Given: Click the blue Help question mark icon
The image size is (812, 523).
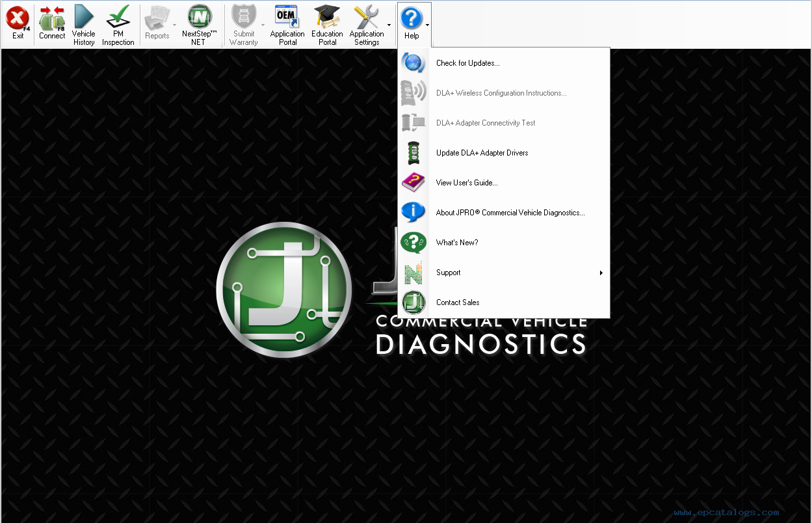Looking at the screenshot, I should coord(412,18).
